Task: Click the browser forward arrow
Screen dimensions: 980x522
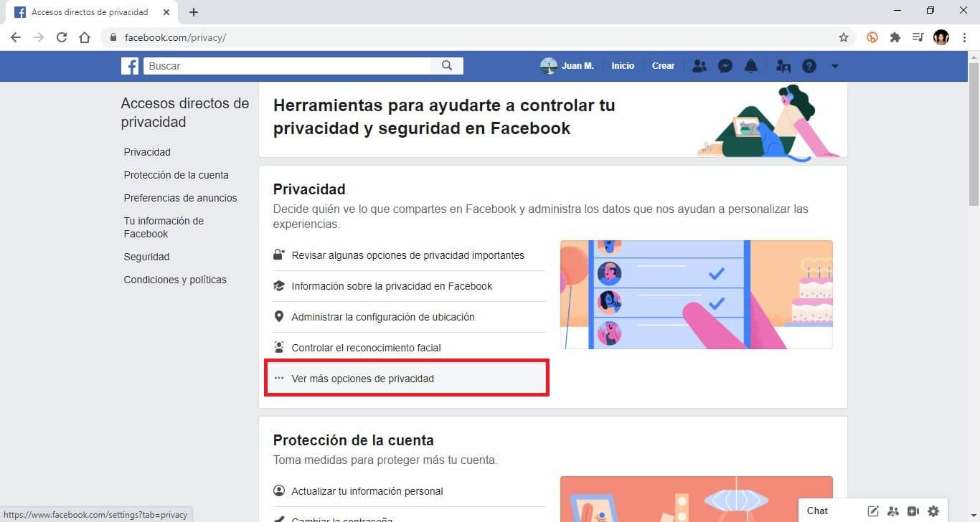Action: (x=39, y=37)
